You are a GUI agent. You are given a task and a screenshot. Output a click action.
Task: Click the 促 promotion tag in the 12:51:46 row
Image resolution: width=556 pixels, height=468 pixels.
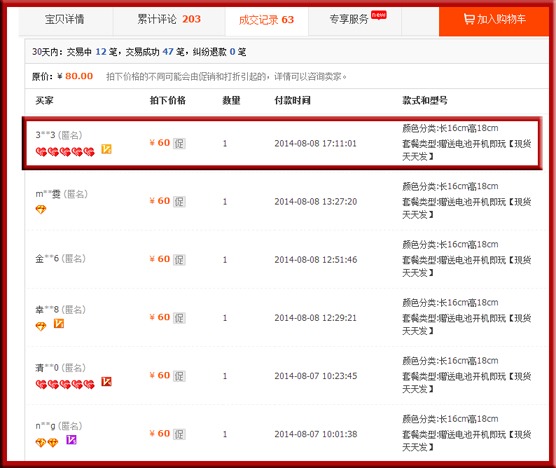[x=179, y=260]
